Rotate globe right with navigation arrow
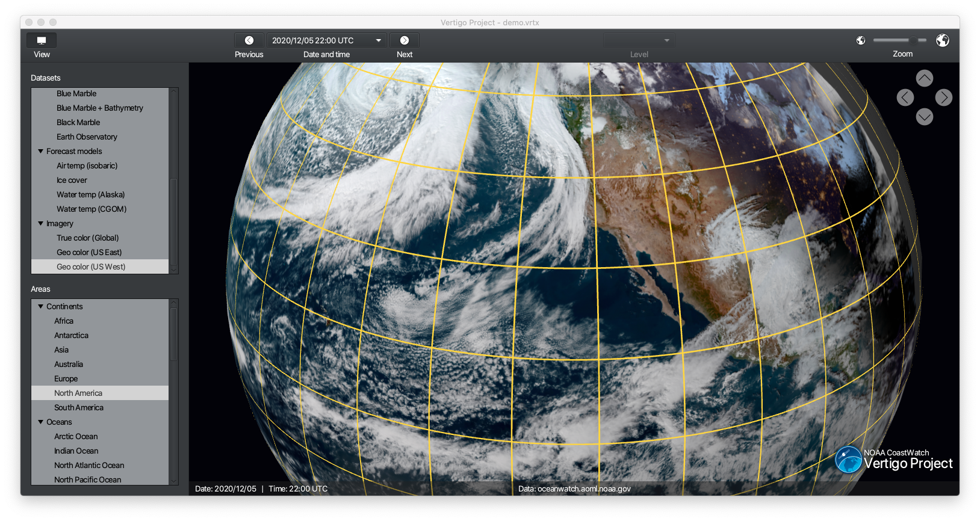The image size is (980, 521). (943, 97)
